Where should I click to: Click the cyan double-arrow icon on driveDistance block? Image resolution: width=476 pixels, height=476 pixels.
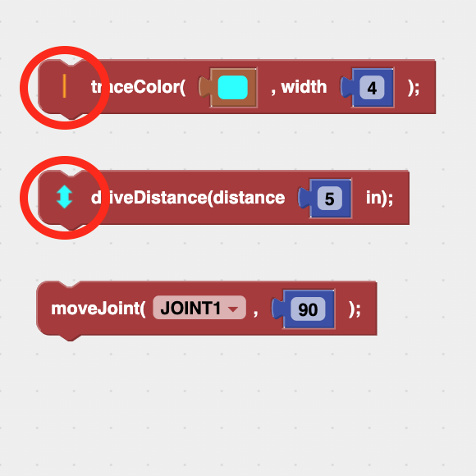tap(64, 197)
